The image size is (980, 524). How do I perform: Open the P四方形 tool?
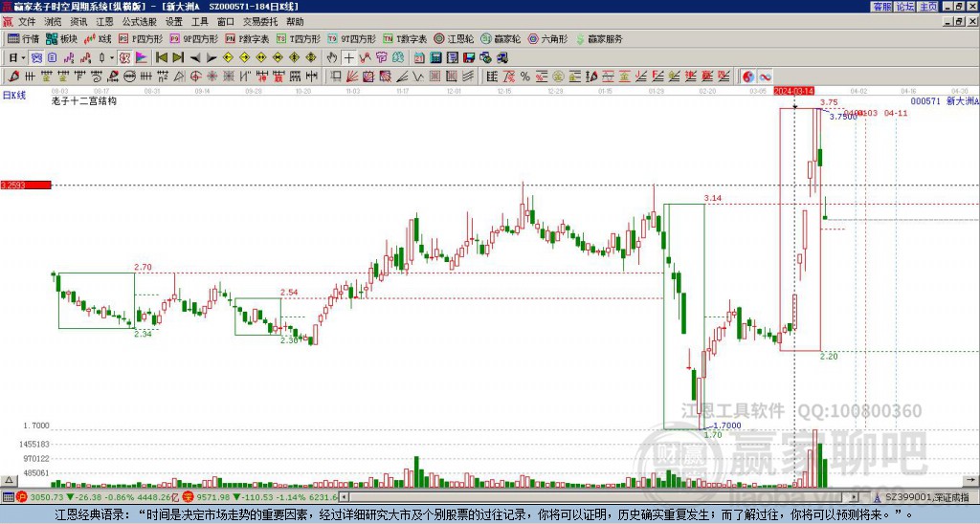click(x=142, y=38)
